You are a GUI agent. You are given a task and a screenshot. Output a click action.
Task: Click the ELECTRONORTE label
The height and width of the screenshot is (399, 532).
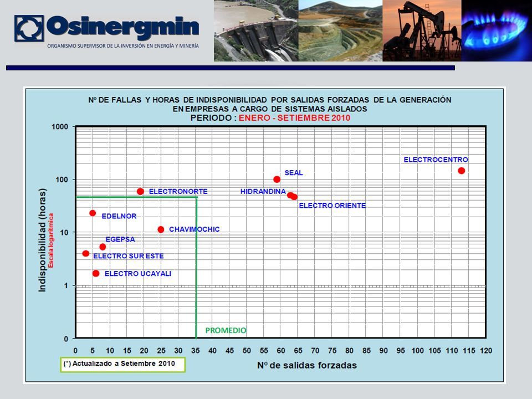pyautogui.click(x=178, y=191)
